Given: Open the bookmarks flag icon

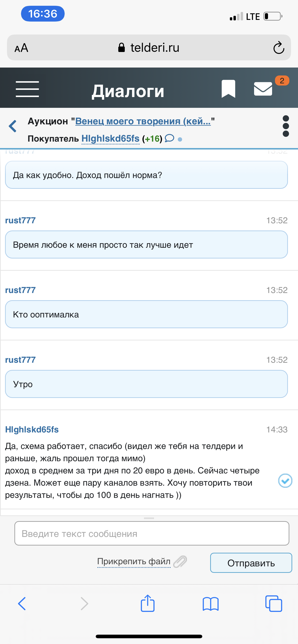Looking at the screenshot, I should point(228,89).
